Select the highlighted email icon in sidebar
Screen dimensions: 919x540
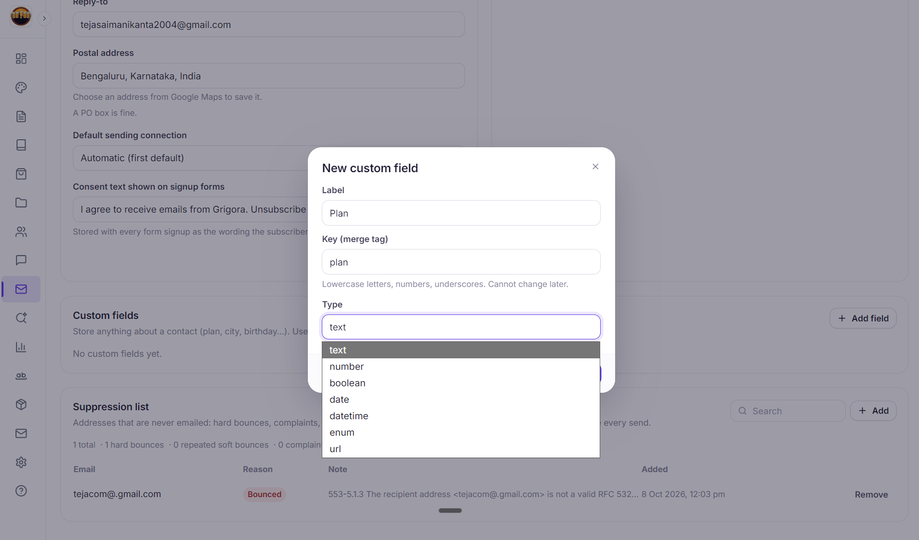(x=21, y=289)
